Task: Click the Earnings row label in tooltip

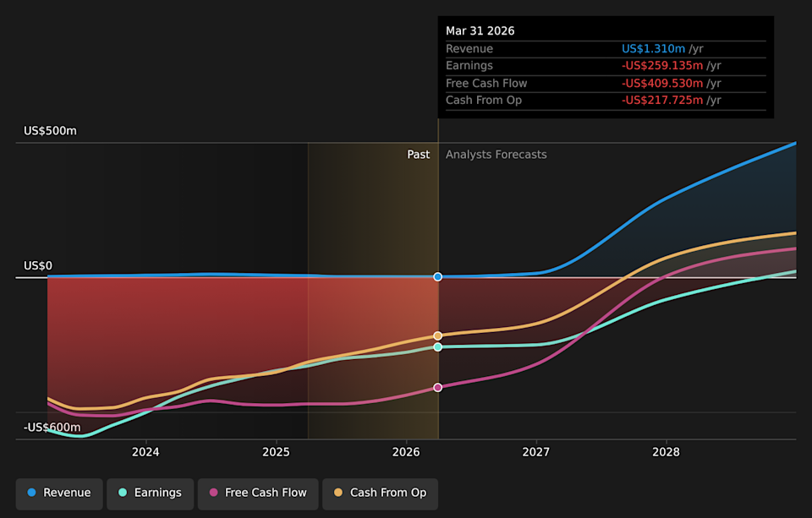Action: (469, 66)
